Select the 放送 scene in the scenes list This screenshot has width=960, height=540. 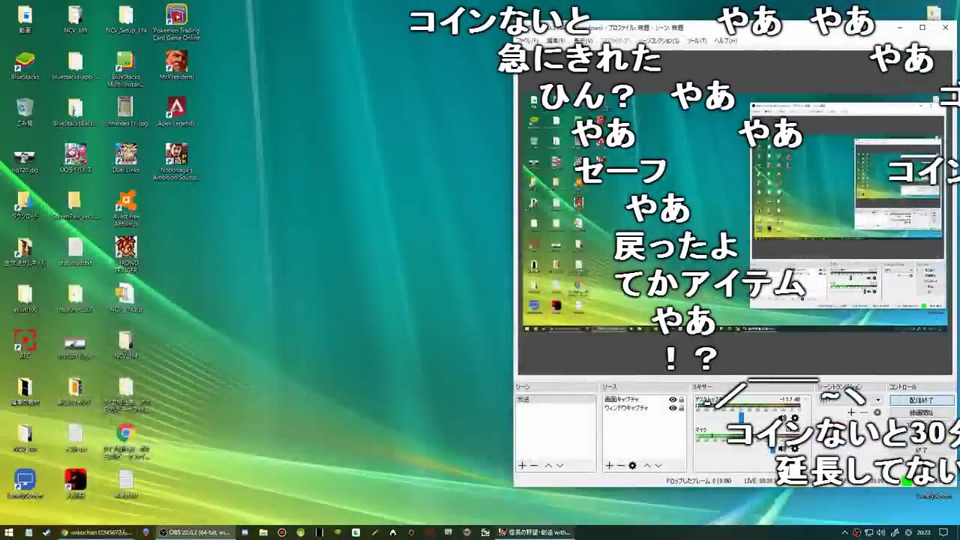pos(555,399)
